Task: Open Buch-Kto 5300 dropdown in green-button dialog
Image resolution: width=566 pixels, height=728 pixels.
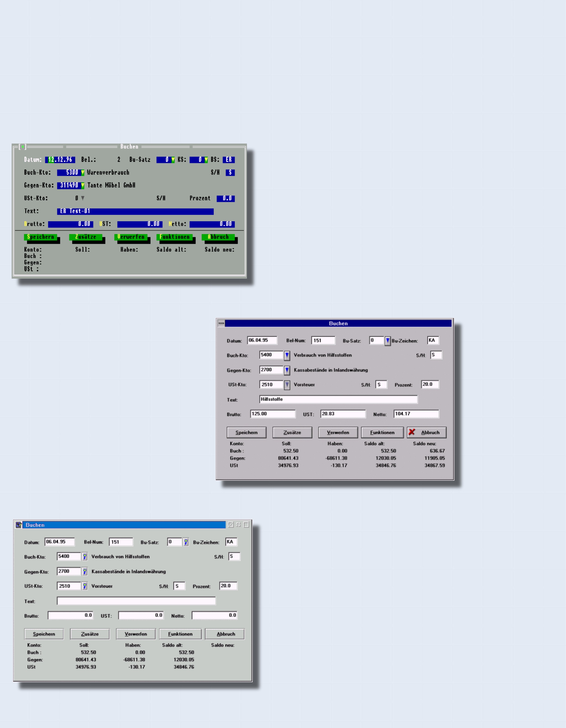Action: click(x=83, y=173)
